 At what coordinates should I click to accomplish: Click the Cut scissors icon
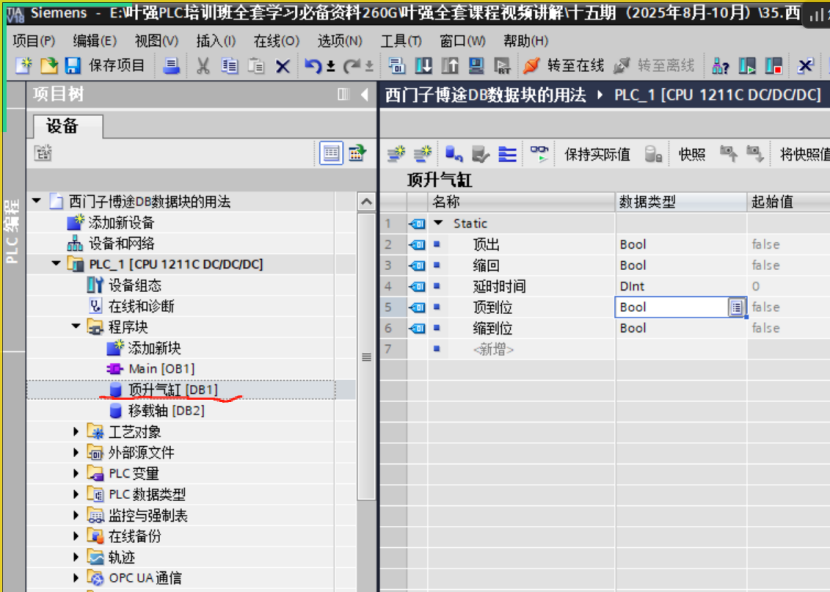(x=203, y=66)
